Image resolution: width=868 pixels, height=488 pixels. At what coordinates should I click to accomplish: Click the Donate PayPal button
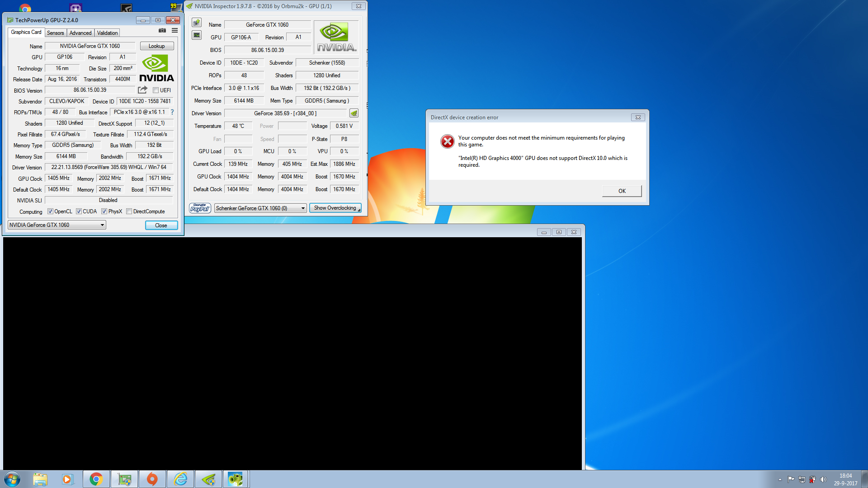pos(200,208)
